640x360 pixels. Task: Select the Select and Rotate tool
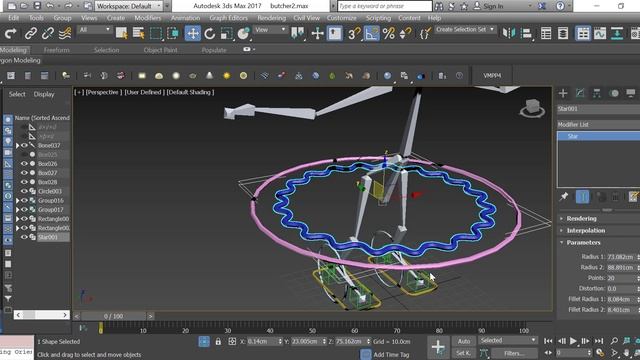(x=209, y=33)
